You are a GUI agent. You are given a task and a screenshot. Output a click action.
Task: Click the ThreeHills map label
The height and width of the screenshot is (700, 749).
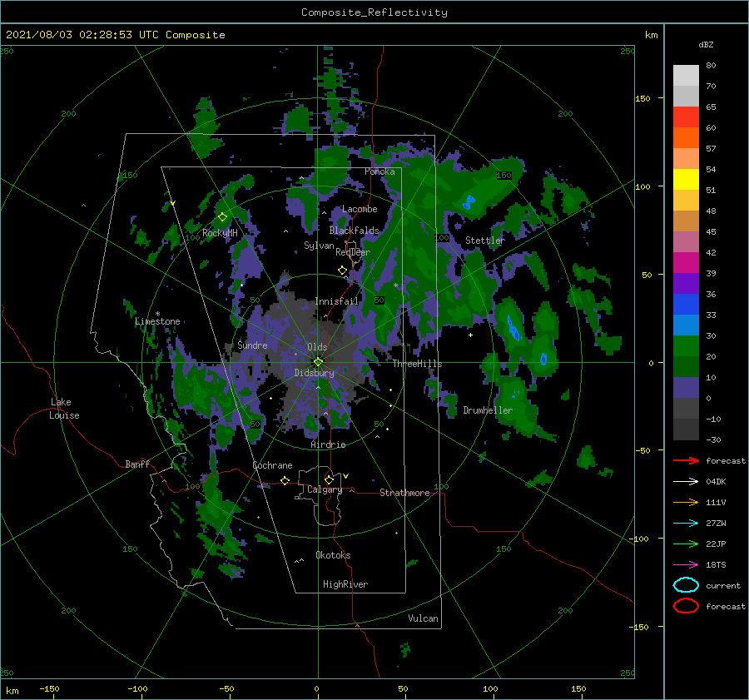point(418,364)
